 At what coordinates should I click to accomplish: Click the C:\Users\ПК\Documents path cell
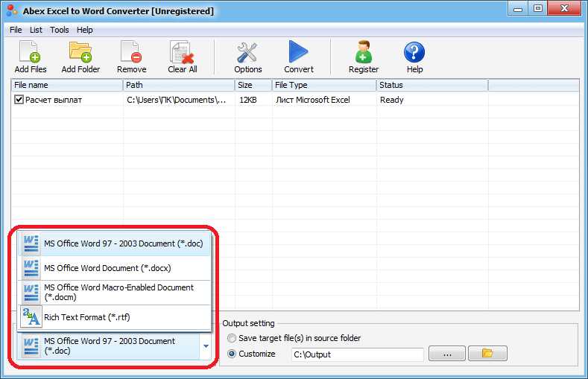click(176, 100)
